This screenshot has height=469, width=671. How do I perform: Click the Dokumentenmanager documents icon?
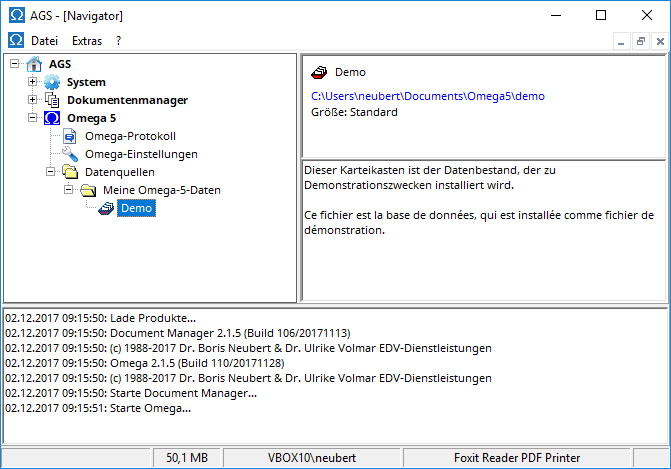[51, 100]
